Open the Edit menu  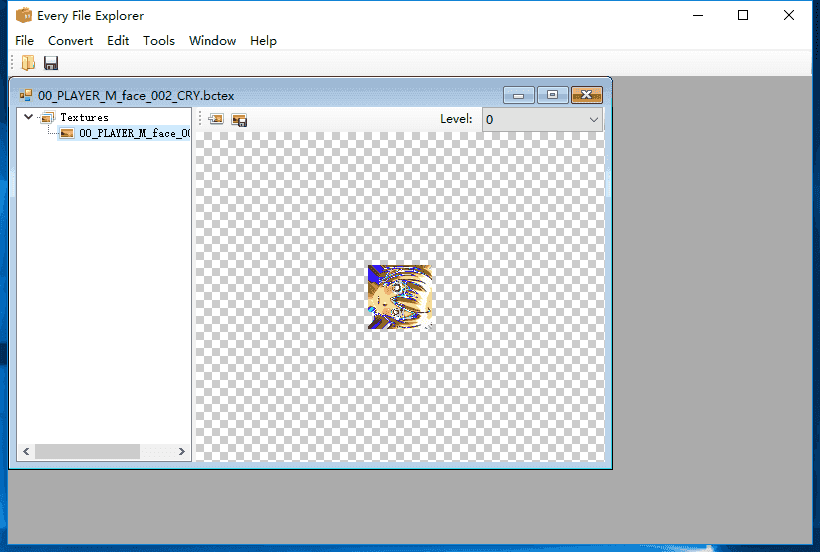click(x=118, y=41)
